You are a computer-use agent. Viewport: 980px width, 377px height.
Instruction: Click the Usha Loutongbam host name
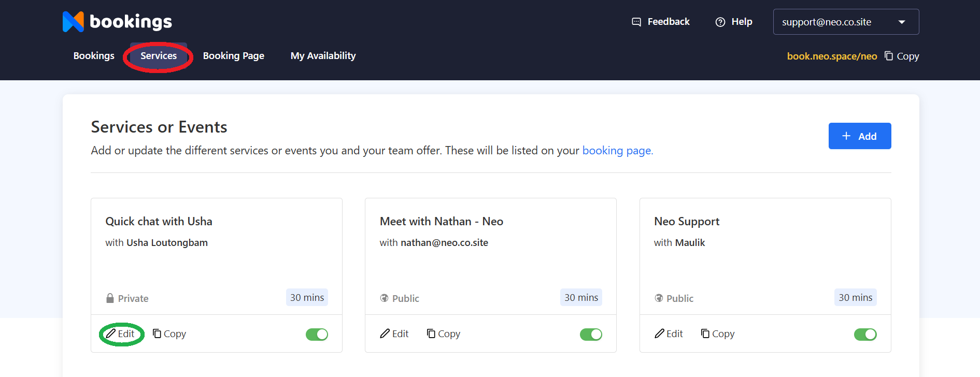[x=167, y=243]
